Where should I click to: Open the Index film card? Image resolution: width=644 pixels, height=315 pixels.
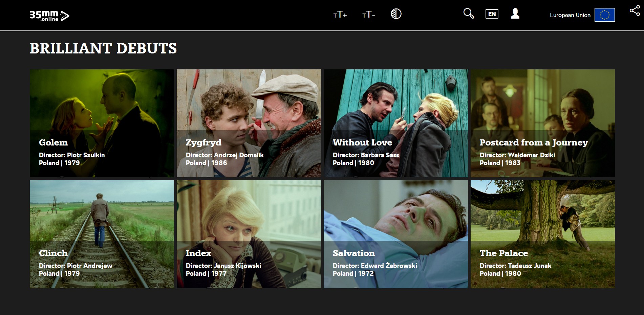pos(249,234)
